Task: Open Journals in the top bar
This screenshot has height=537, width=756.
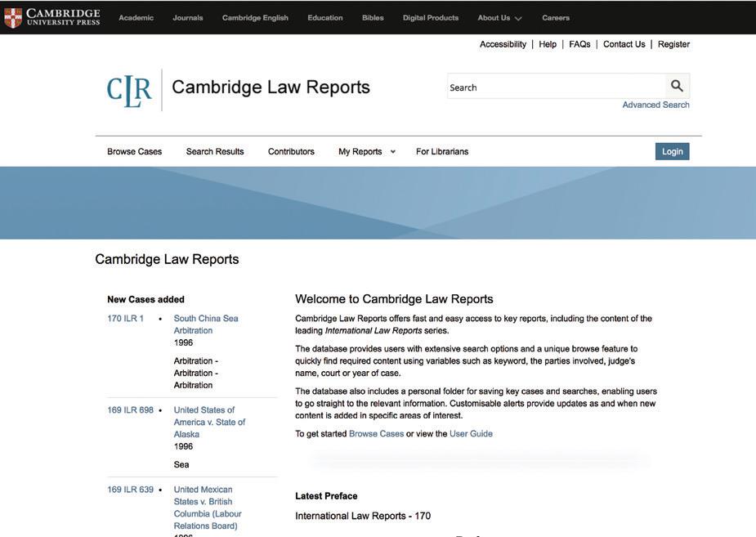Action: 187,18
